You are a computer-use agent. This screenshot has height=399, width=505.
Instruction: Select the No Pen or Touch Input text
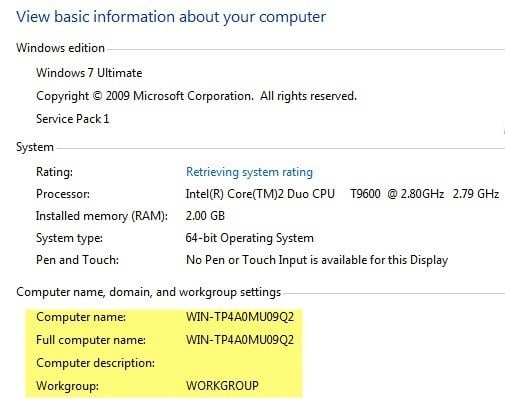[317, 260]
